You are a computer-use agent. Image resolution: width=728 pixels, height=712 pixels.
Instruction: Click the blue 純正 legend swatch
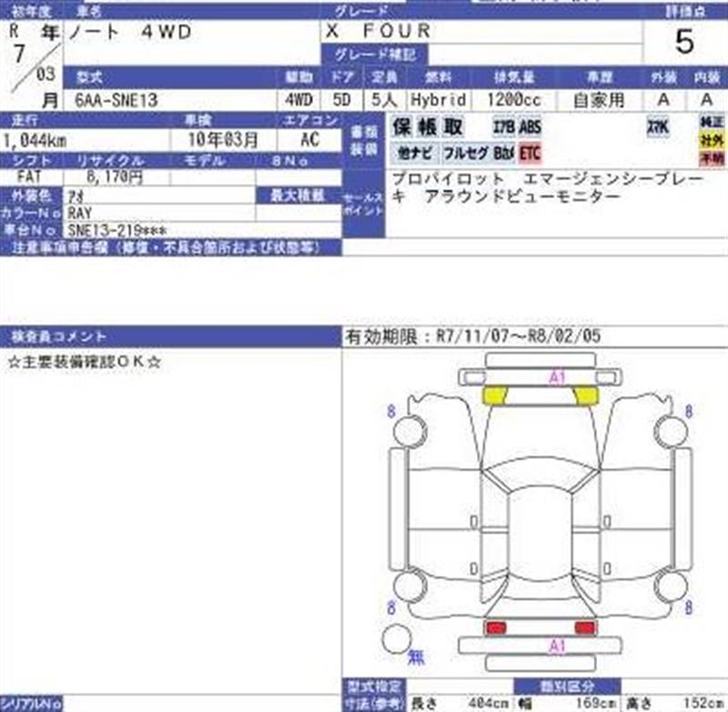click(712, 122)
